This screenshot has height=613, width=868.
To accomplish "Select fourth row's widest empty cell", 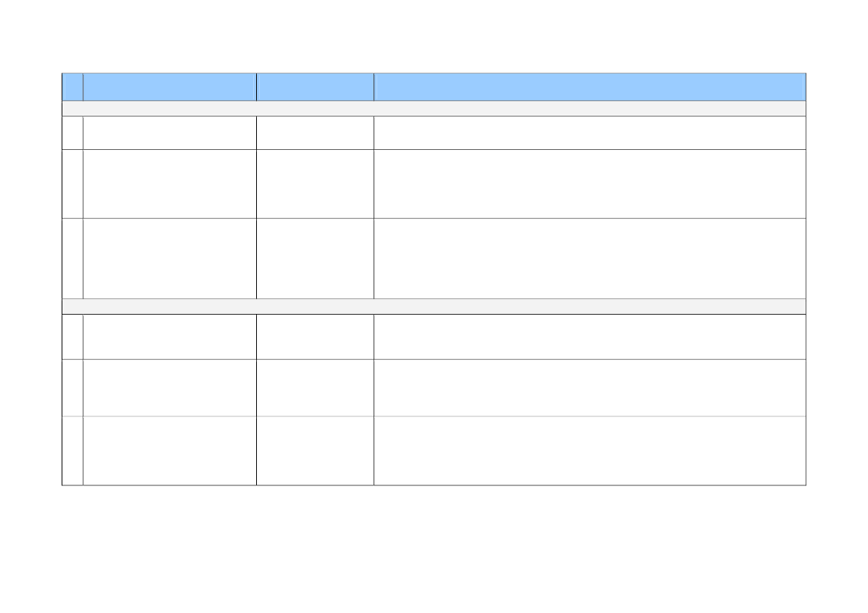I will [x=590, y=337].
